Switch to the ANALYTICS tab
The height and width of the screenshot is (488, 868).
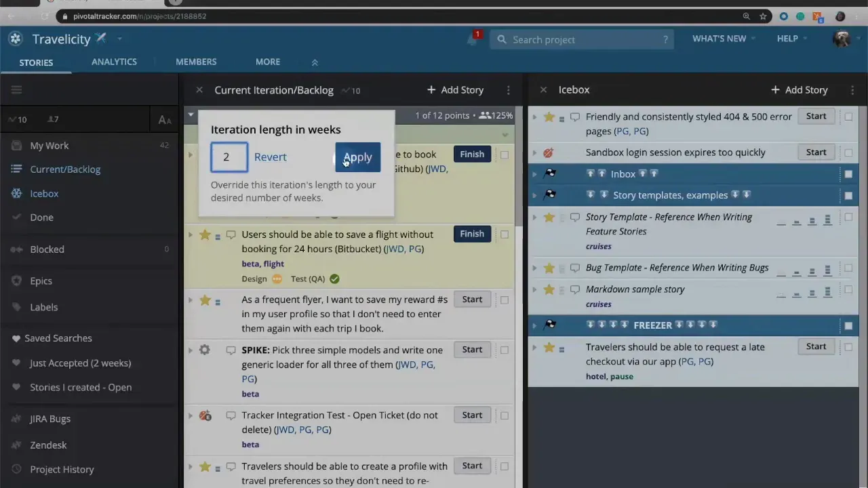(114, 62)
